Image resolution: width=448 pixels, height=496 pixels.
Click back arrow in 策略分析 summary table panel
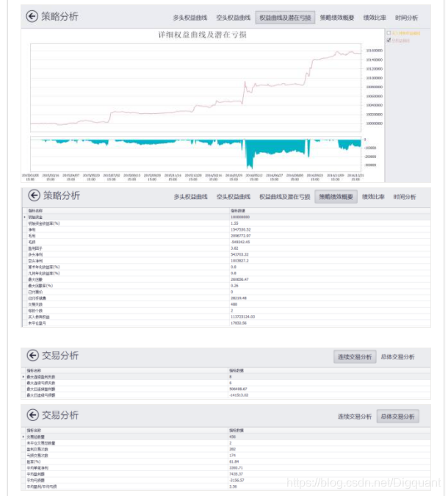pyautogui.click(x=34, y=195)
